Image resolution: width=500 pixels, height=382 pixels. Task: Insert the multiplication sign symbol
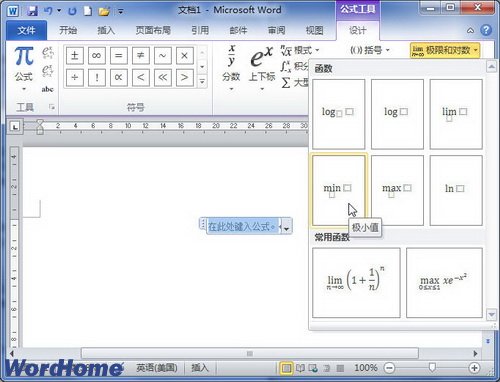tap(184, 55)
